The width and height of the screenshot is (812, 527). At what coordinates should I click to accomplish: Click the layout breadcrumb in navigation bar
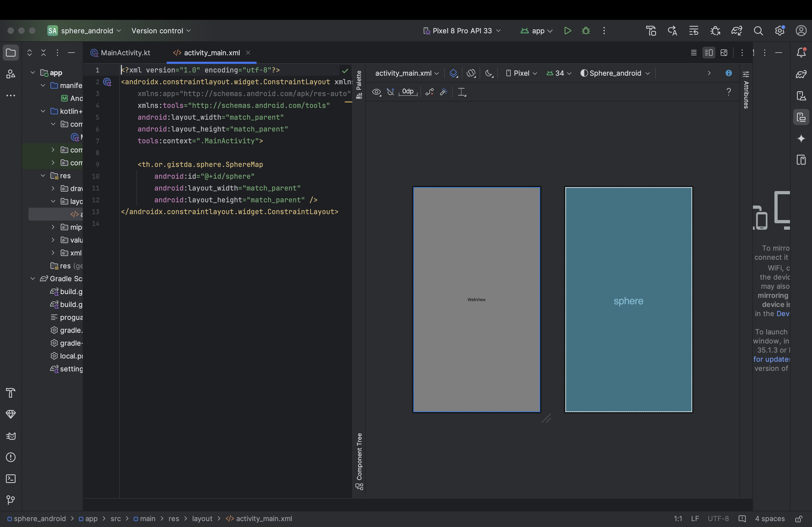202,518
